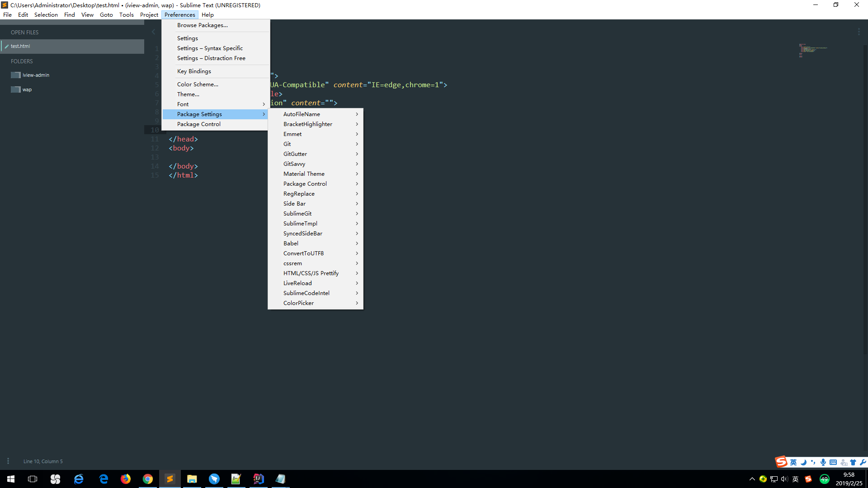Click the iview-admin folder icon
The width and height of the screenshot is (868, 488).
click(x=16, y=75)
